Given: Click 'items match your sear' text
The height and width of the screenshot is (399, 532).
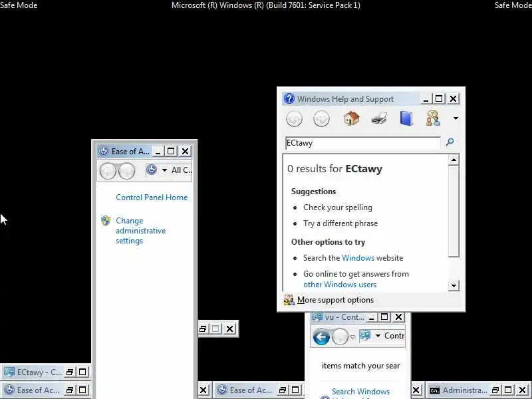Looking at the screenshot, I should [x=360, y=366].
